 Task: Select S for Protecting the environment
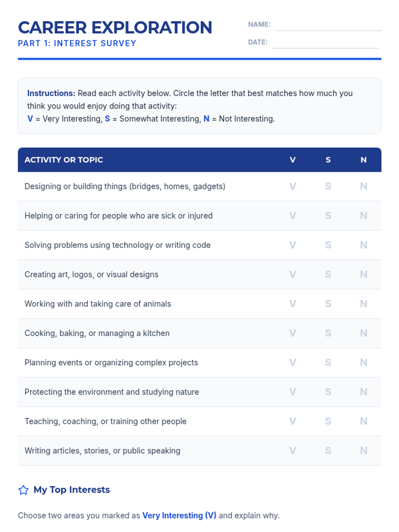tap(328, 392)
